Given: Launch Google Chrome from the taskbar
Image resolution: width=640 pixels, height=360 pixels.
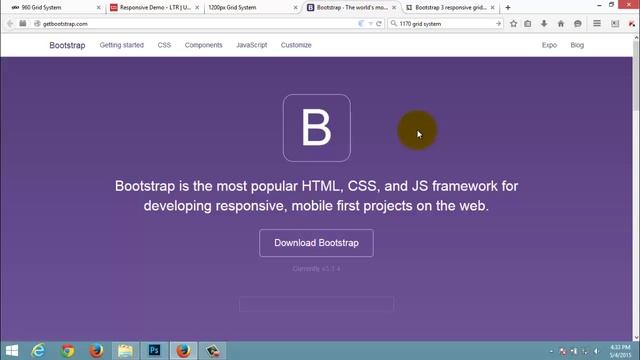Looking at the screenshot, I should (67, 351).
